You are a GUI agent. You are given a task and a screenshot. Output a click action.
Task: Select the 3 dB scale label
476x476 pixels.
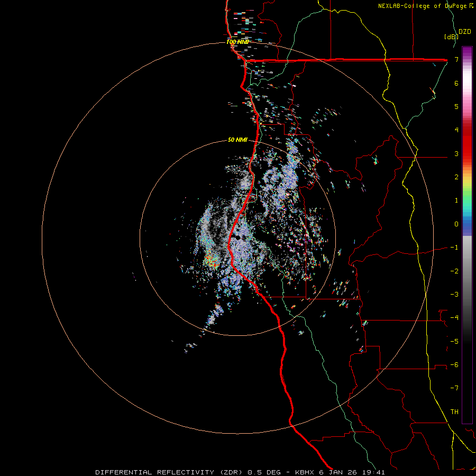pos(456,153)
